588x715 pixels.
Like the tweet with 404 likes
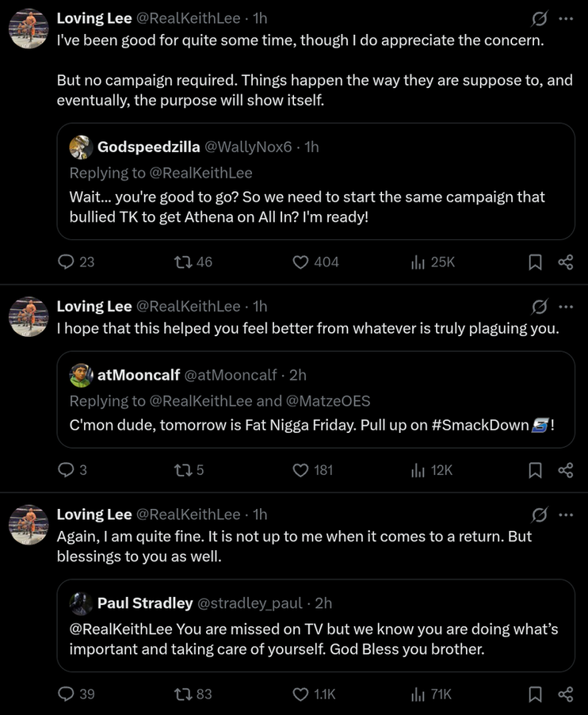pyautogui.click(x=301, y=262)
